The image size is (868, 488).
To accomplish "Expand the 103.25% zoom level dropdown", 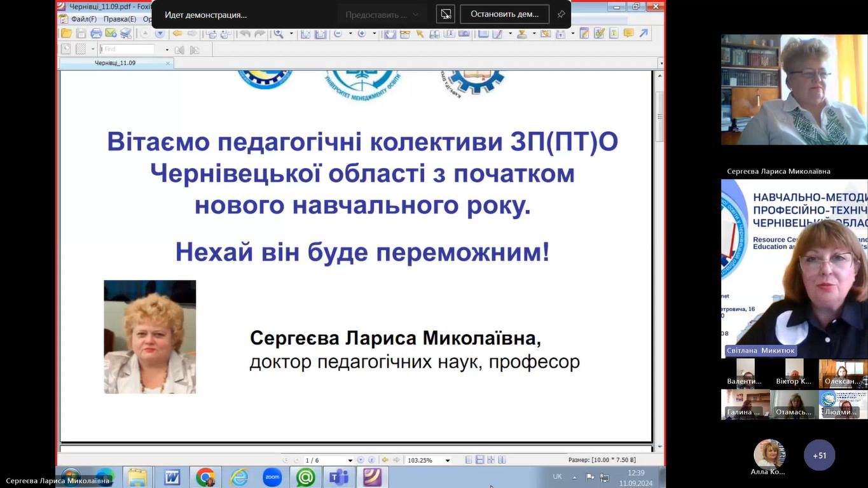I will [x=448, y=460].
